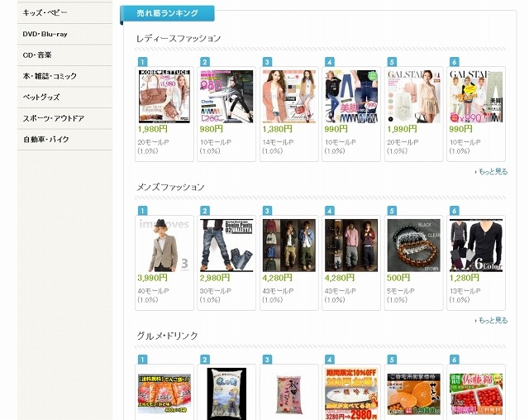Click the レディースファッション section heading
529x420 pixels.
179,39
